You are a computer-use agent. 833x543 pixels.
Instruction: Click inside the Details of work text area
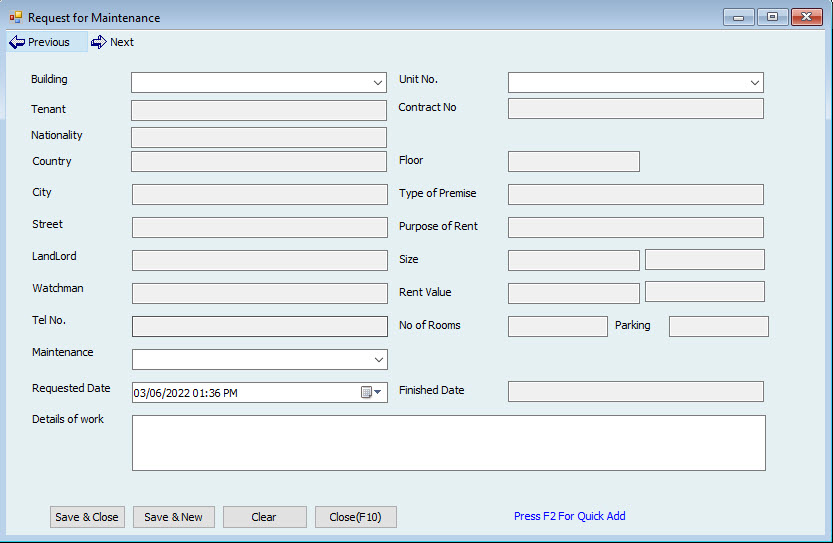pyautogui.click(x=448, y=442)
